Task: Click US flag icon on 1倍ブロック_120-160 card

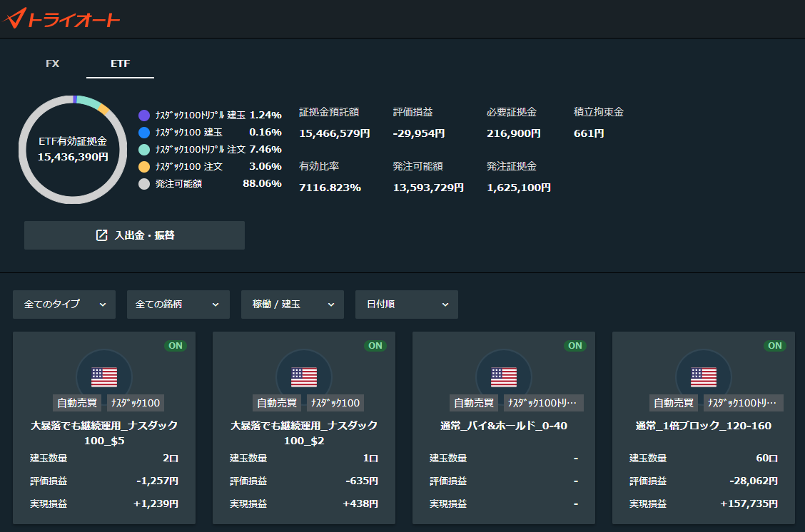Action: (704, 377)
